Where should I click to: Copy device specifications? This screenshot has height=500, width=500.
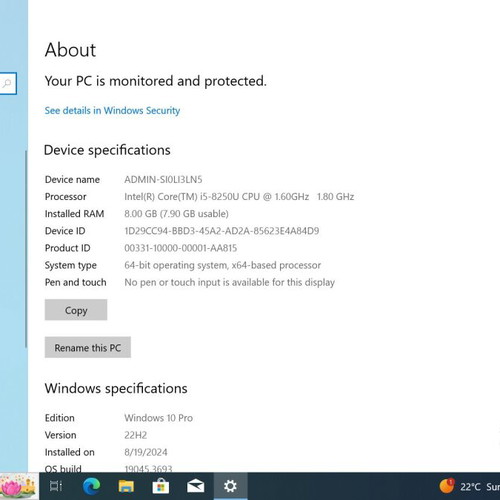pos(76,310)
